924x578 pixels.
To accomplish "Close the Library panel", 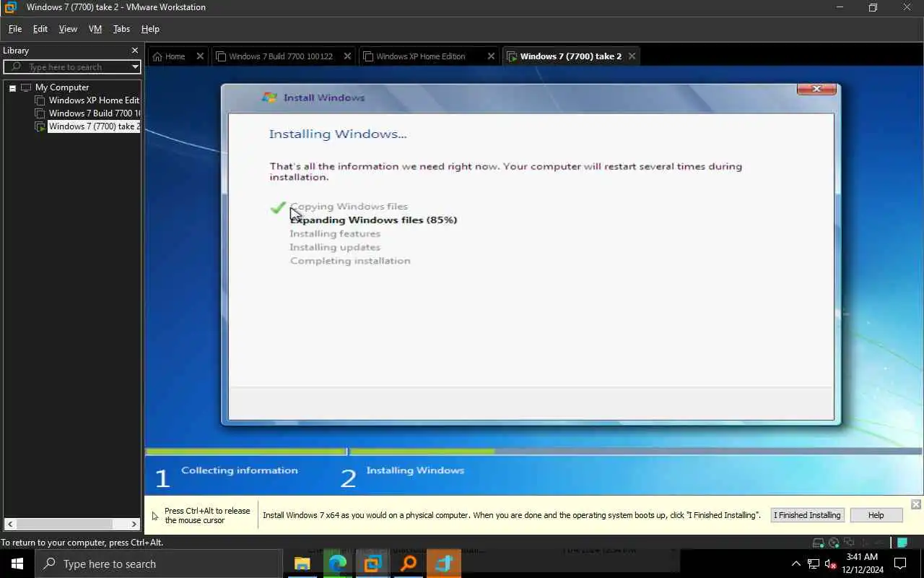I will 134,51.
